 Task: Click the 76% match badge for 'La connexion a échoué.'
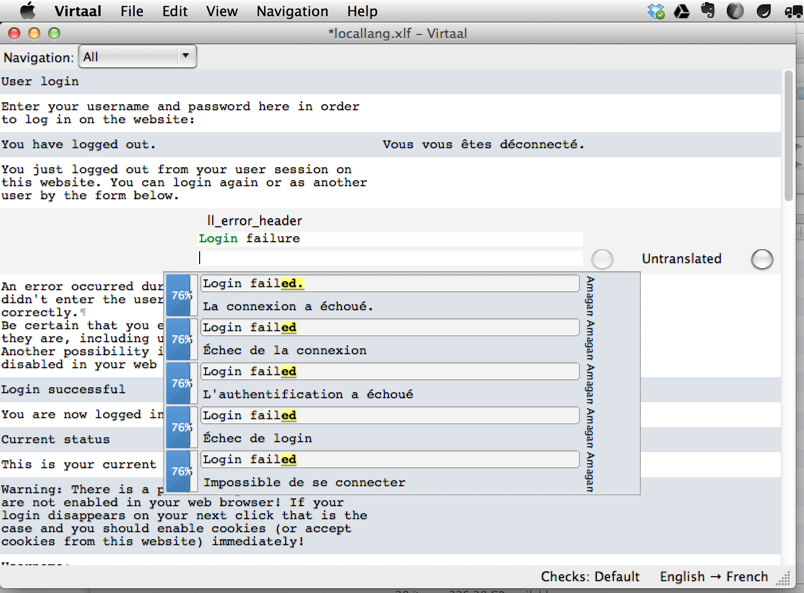click(x=181, y=295)
